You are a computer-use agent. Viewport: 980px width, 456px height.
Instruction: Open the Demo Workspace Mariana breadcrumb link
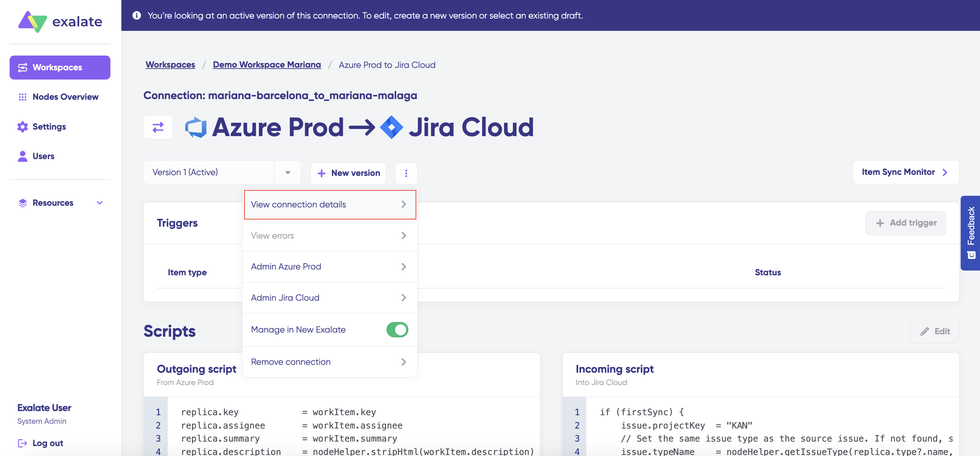[267, 65]
